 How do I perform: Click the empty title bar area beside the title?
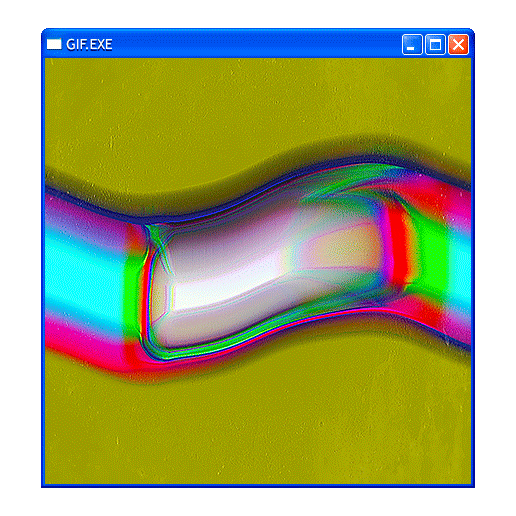tap(257, 44)
